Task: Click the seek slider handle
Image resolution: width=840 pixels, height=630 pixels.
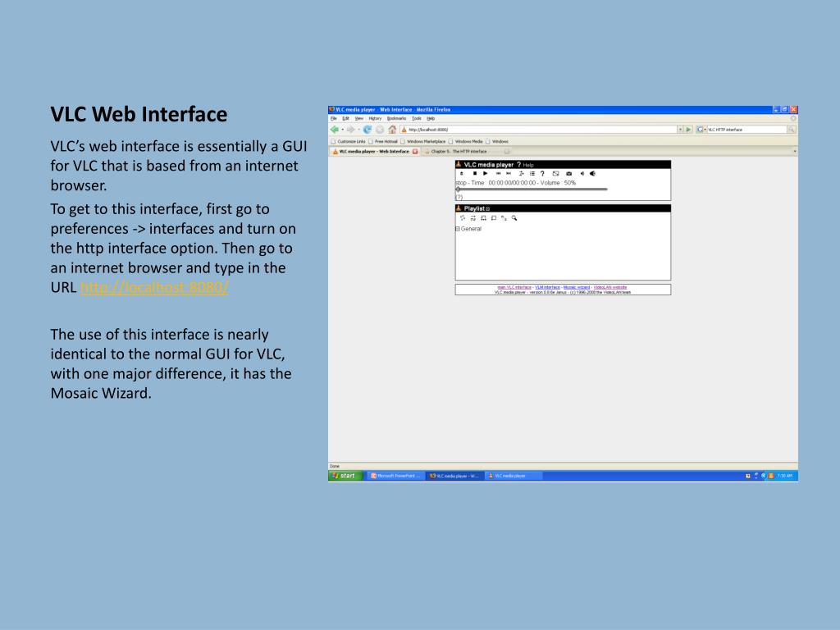Action: point(458,189)
